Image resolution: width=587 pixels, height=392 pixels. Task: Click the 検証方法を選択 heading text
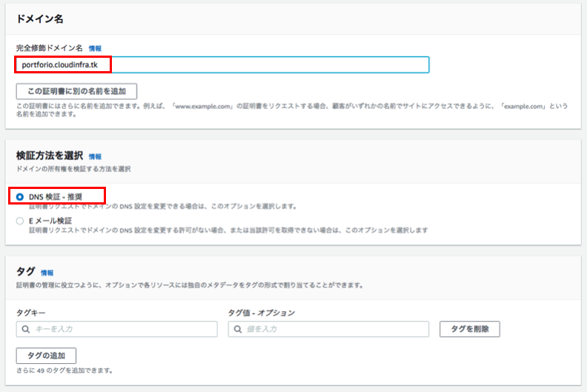pyautogui.click(x=50, y=156)
